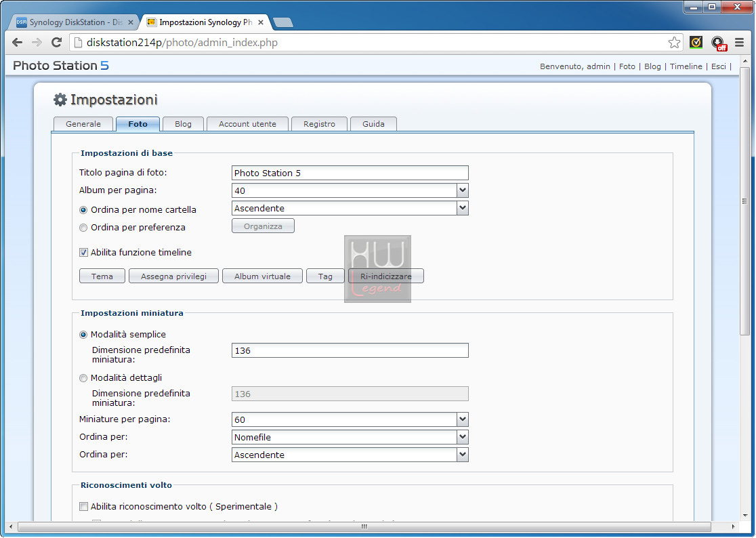Screen dimensions: 756x538
Task: Select Ordina per nome cartella radio
Action: [83, 210]
